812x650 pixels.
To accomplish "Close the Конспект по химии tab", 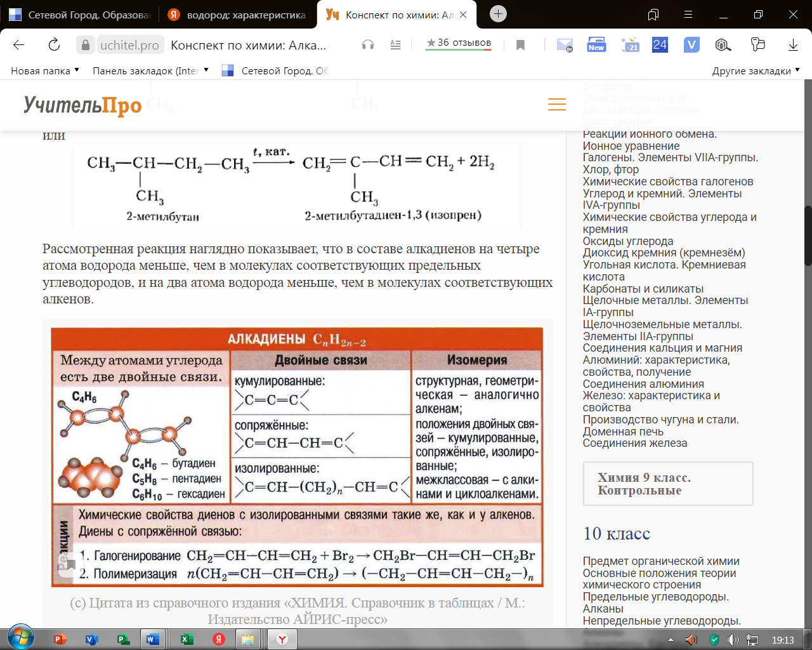I will pos(463,15).
